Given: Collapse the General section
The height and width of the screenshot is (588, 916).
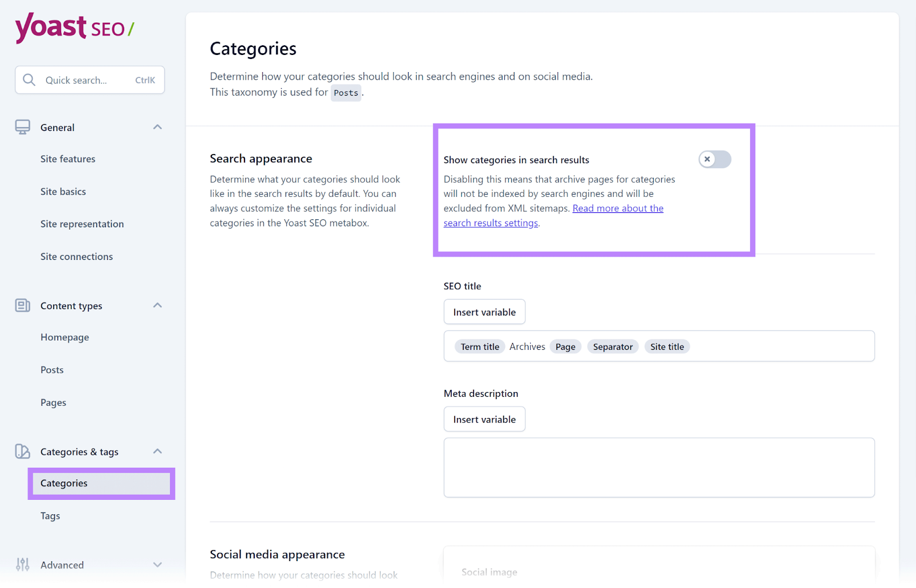Looking at the screenshot, I should pos(157,127).
